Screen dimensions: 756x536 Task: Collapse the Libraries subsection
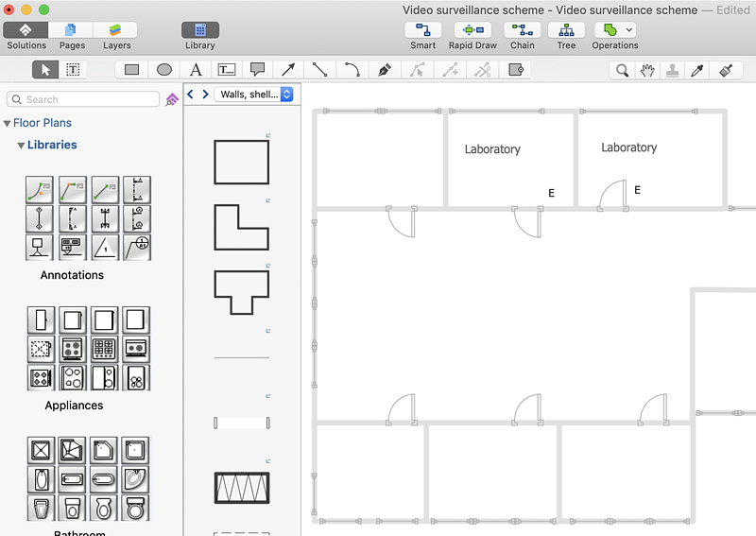(20, 145)
